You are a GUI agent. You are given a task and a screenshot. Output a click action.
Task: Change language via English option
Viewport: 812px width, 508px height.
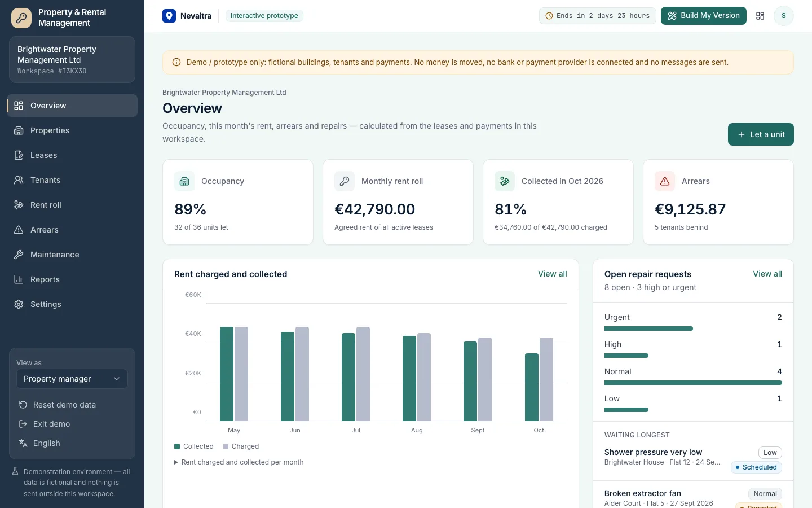72,443
